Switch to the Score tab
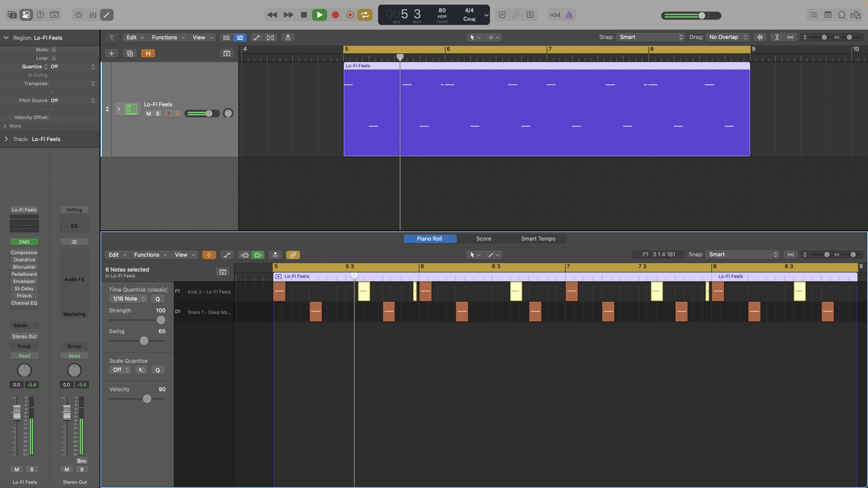This screenshot has width=868, height=488. tap(483, 239)
